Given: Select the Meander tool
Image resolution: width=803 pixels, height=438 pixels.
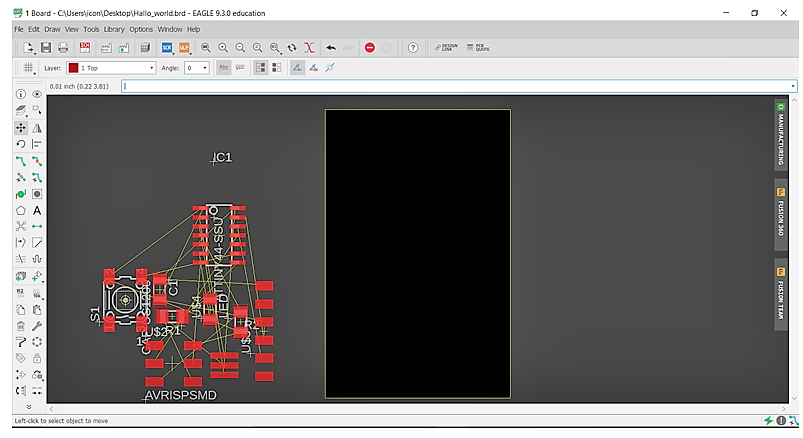Looking at the screenshot, I should (x=37, y=259).
